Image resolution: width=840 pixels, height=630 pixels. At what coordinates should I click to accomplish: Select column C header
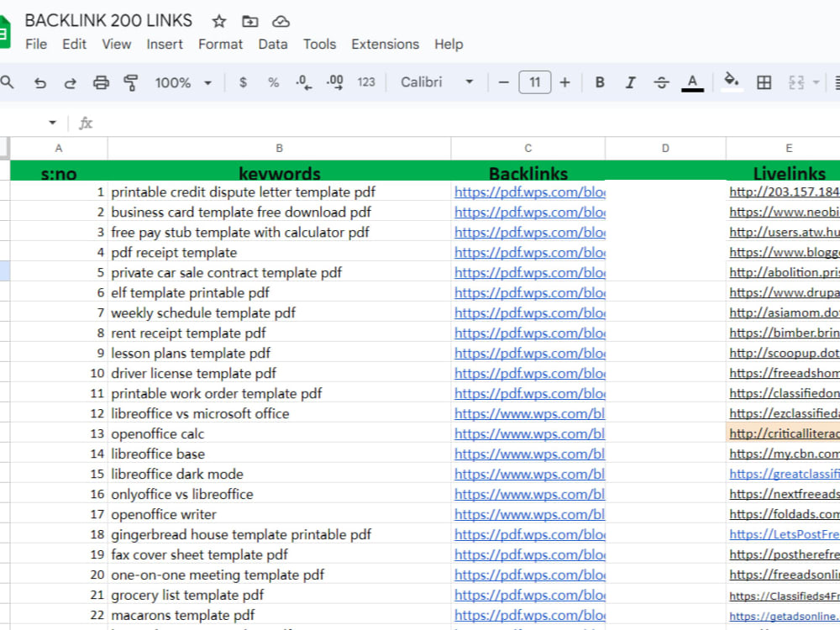[528, 149]
